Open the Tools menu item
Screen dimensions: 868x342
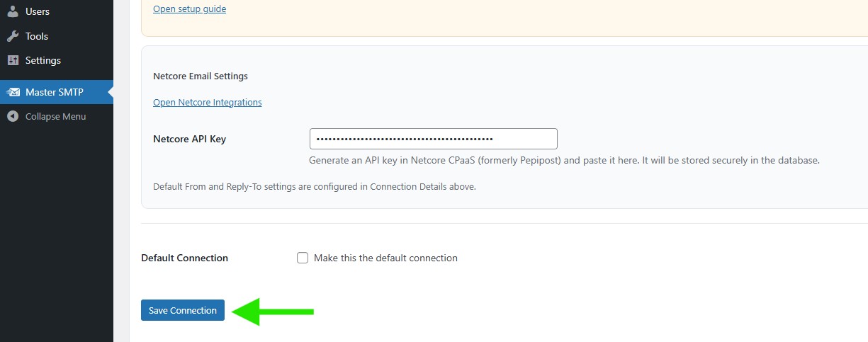[37, 36]
